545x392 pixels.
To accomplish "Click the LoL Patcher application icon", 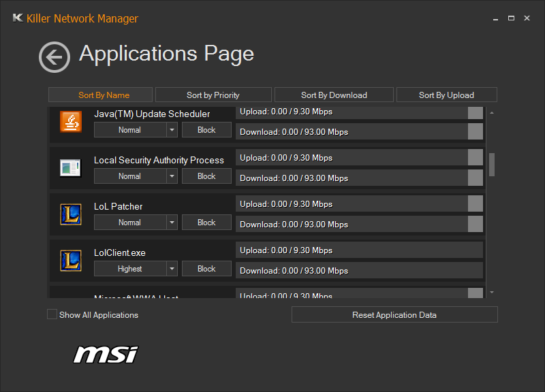I will [x=71, y=214].
